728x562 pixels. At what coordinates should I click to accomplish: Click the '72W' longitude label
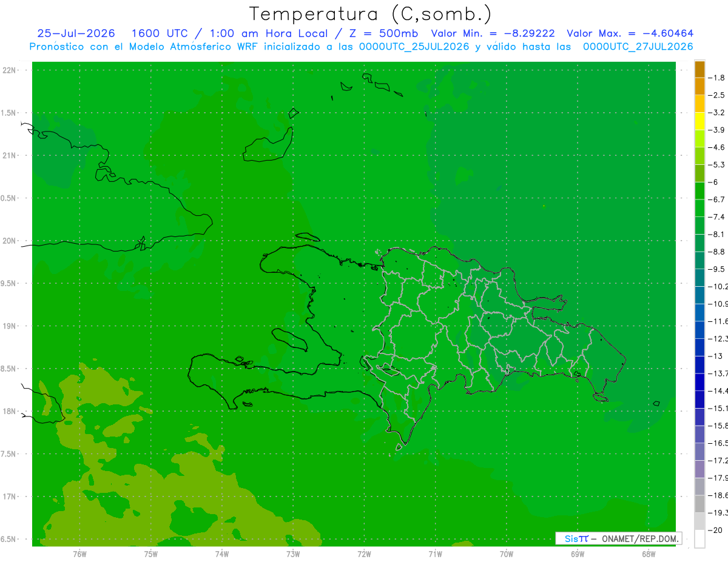click(364, 554)
